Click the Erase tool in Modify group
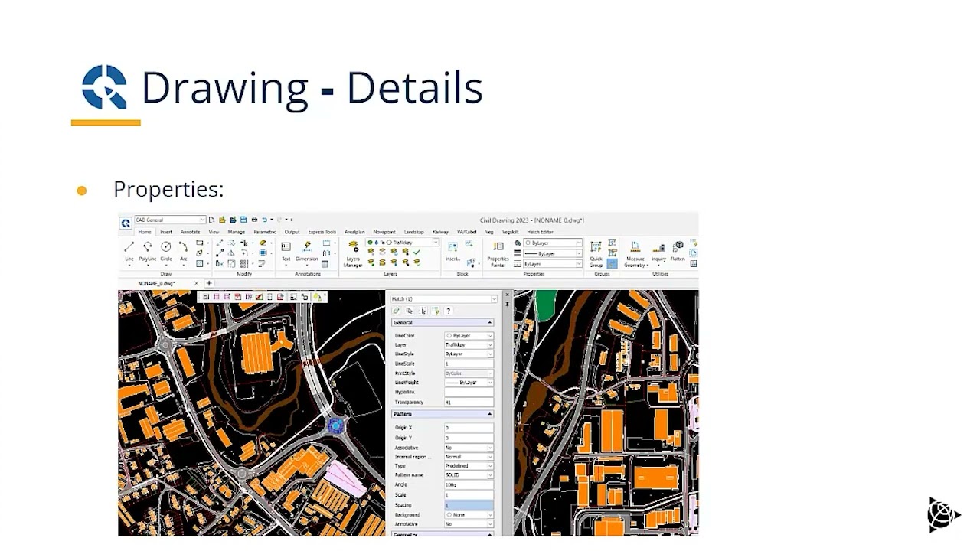Image resolution: width=980 pixels, height=551 pixels. 263,243
